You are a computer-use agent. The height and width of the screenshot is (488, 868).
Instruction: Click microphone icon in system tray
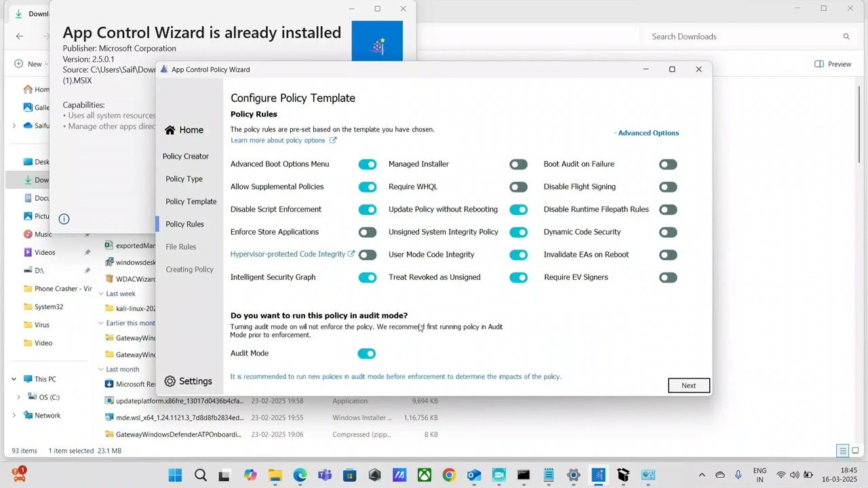click(x=738, y=475)
